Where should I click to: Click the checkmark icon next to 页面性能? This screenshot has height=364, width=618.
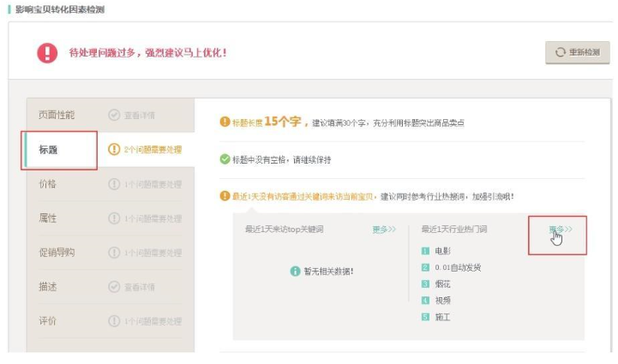click(114, 115)
